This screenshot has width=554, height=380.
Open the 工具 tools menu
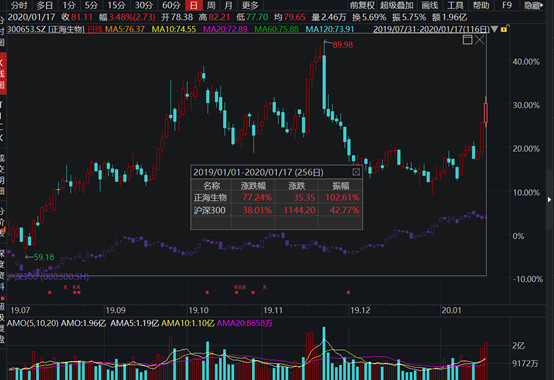click(455, 5)
